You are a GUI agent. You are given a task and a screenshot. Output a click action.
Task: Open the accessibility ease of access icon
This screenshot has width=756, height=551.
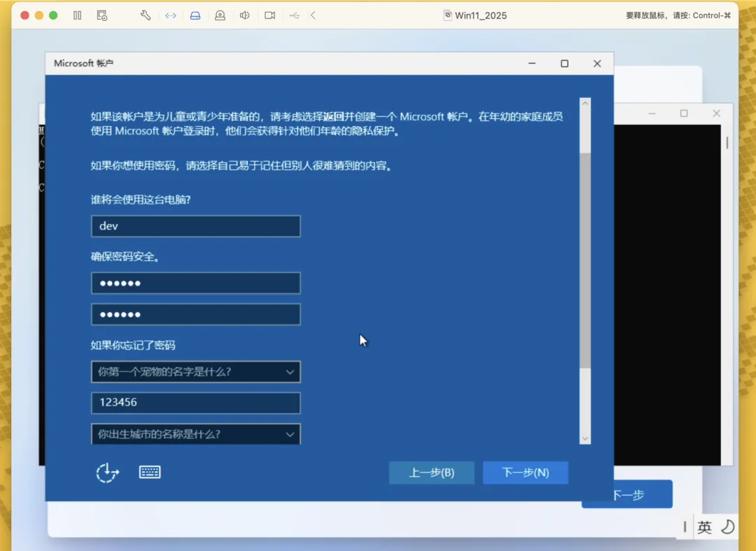tap(107, 473)
